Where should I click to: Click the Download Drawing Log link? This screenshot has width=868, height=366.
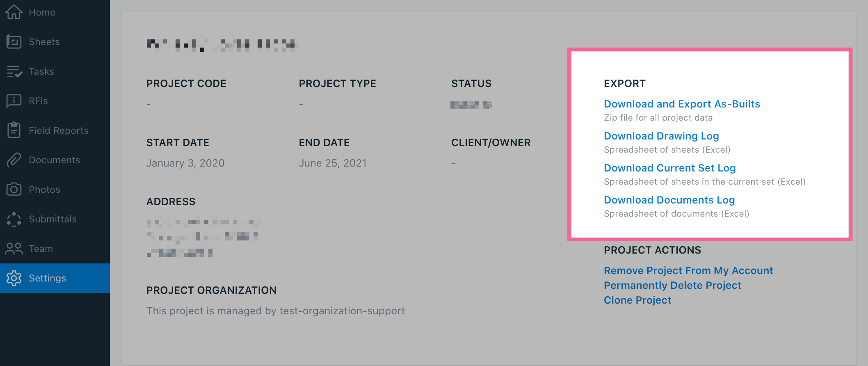(x=661, y=136)
